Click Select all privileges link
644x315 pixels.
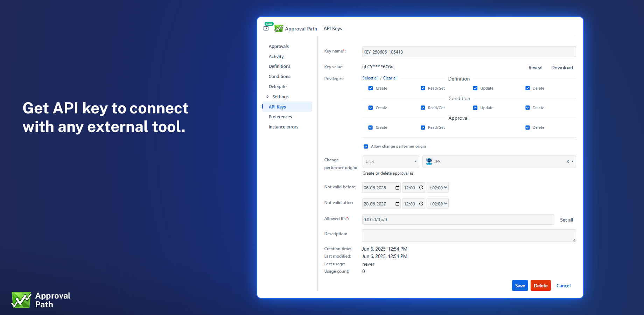point(370,78)
